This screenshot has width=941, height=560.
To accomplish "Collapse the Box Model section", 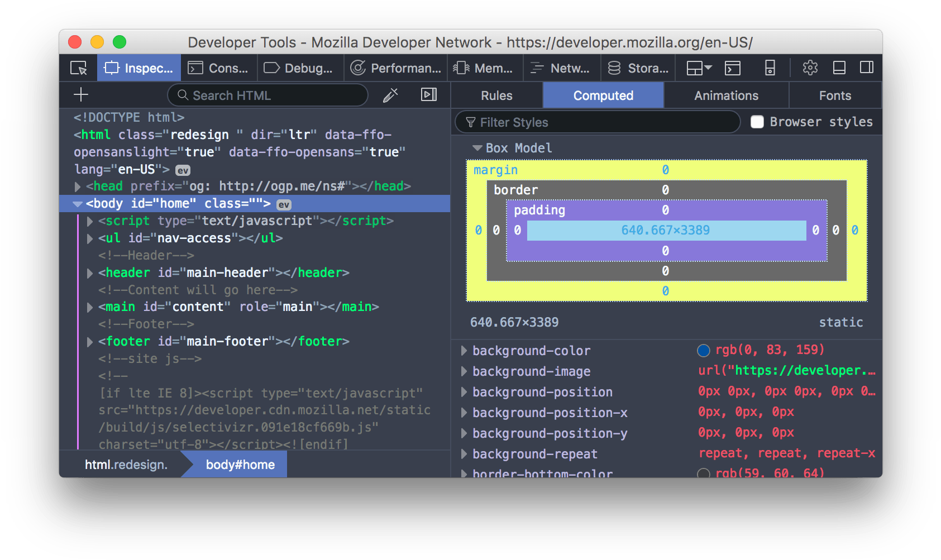I will [x=477, y=148].
